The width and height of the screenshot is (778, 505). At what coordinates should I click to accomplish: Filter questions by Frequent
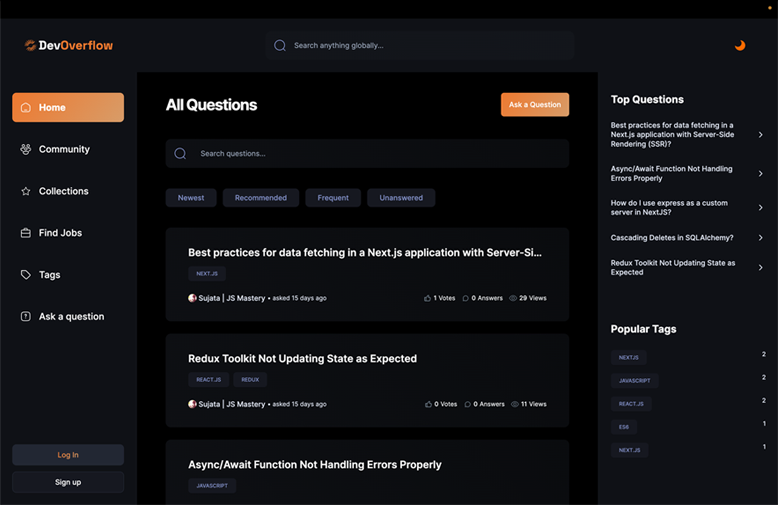[x=333, y=197]
